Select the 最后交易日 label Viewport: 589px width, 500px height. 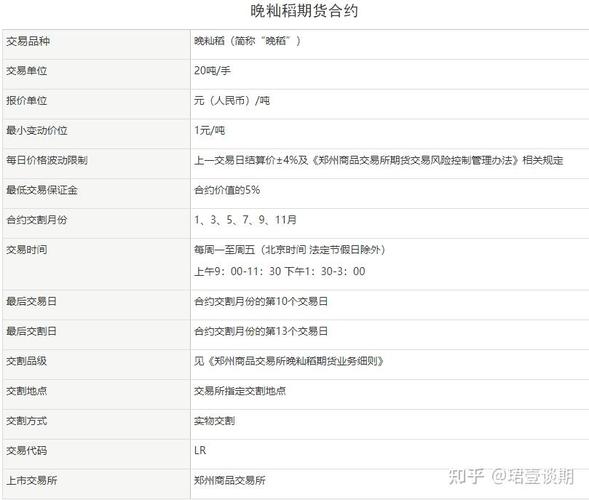click(32, 302)
